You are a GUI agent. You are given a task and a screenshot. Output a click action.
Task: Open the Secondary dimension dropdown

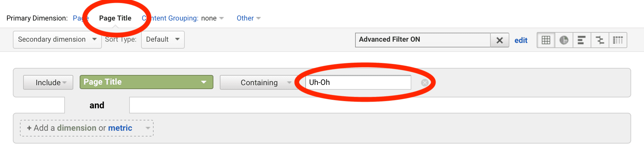coord(57,40)
